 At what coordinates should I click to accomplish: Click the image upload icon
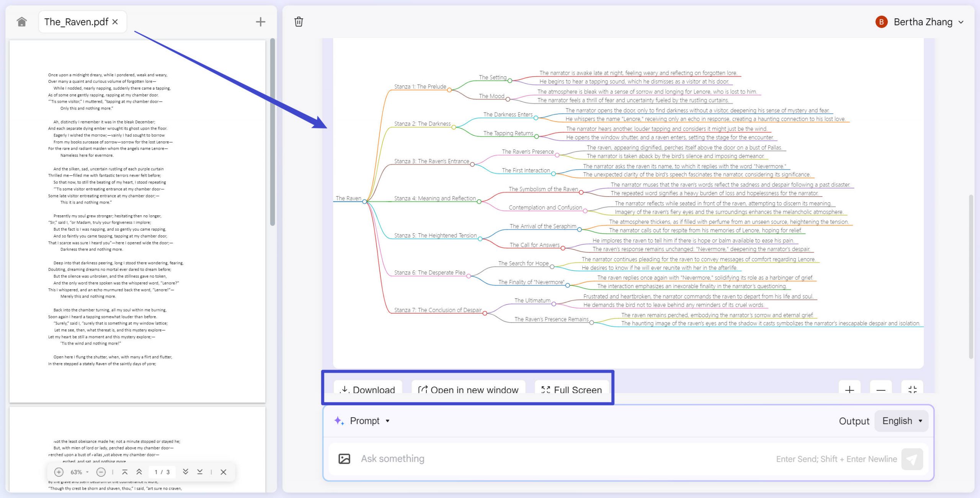coord(344,459)
